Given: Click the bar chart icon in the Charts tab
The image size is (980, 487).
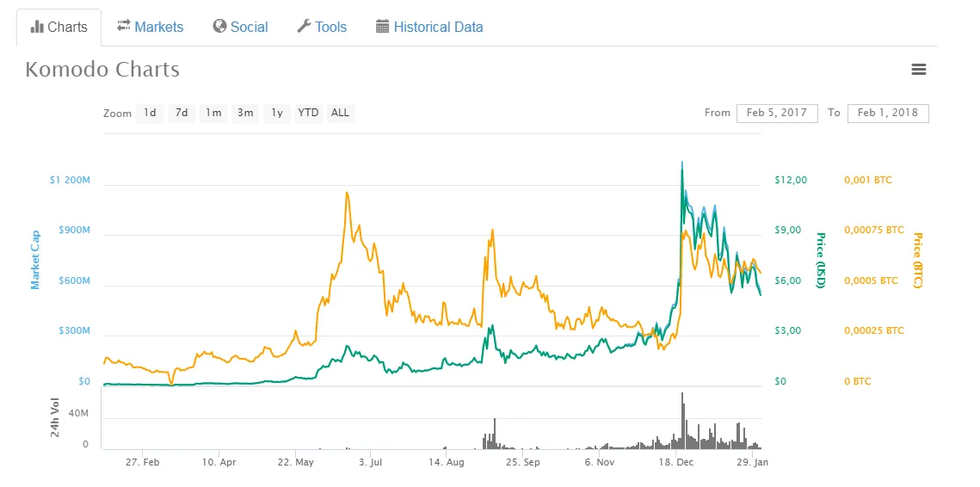Looking at the screenshot, I should (37, 27).
